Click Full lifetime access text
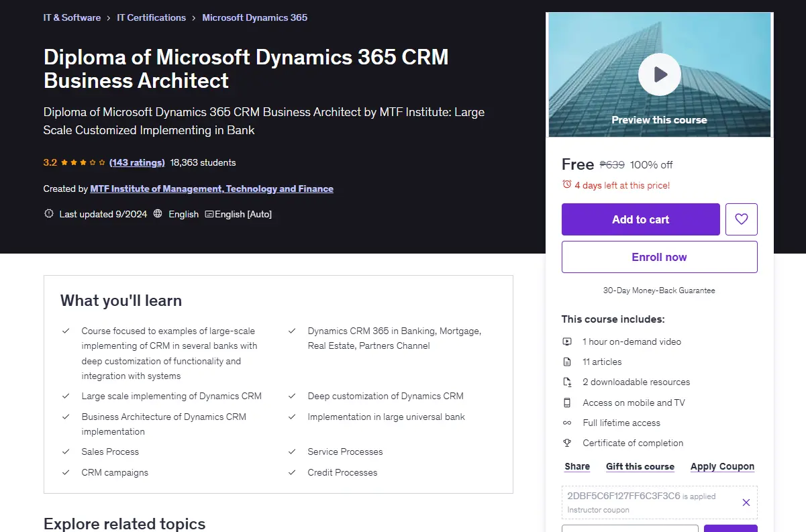 (x=621, y=423)
